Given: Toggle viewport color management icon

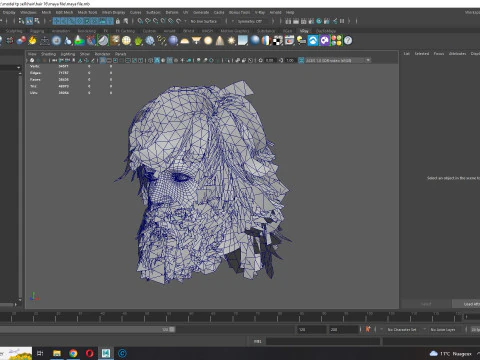Looking at the screenshot, I should point(301,60).
